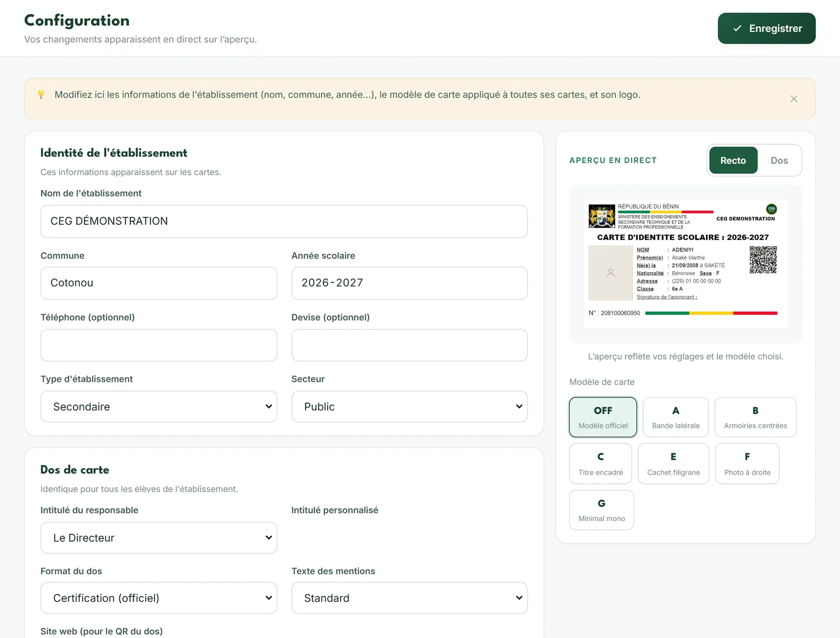Choose template F Photo à droite
The image size is (840, 638).
tap(747, 463)
